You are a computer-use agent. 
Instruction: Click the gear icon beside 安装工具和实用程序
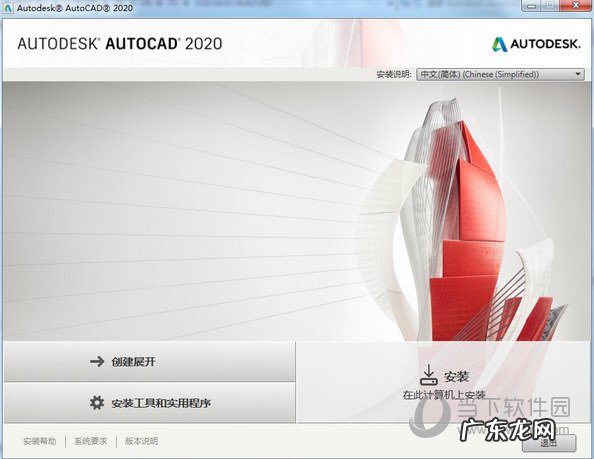(x=97, y=403)
